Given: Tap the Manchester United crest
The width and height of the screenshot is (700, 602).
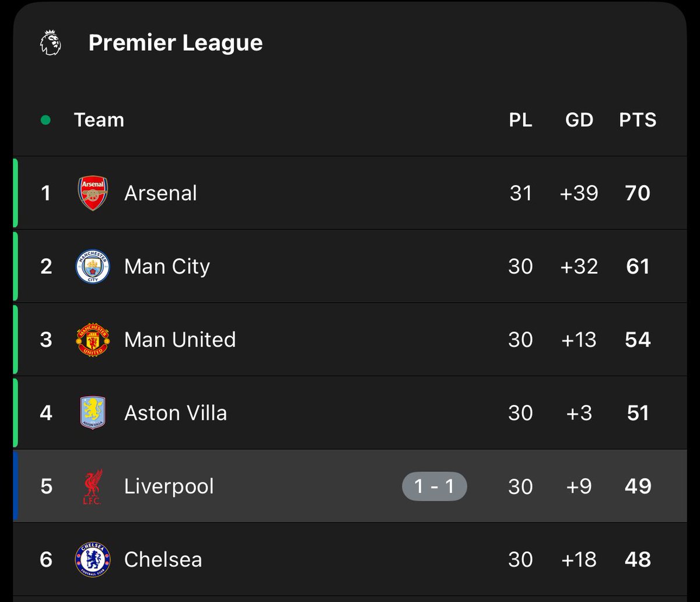Looking at the screenshot, I should (x=93, y=339).
